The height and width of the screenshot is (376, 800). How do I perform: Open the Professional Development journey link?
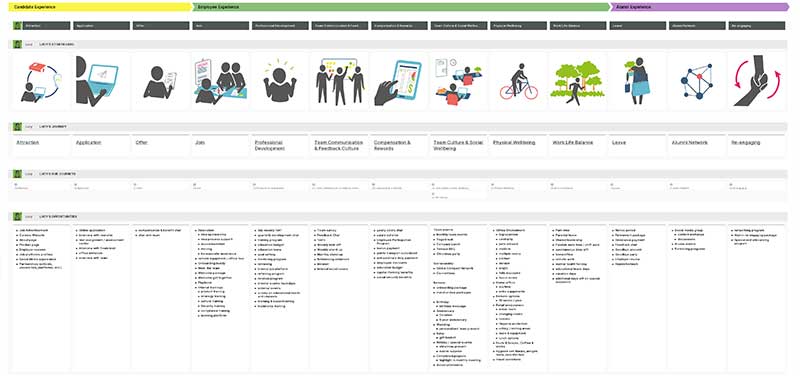tap(269, 145)
